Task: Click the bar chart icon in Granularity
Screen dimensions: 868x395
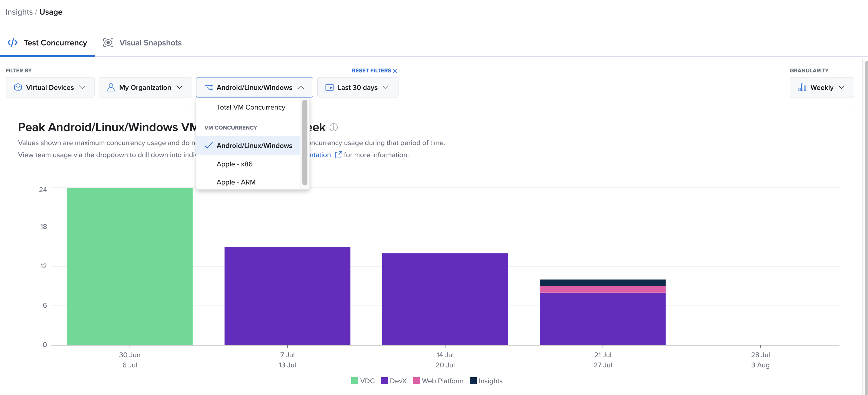Action: [x=802, y=87]
